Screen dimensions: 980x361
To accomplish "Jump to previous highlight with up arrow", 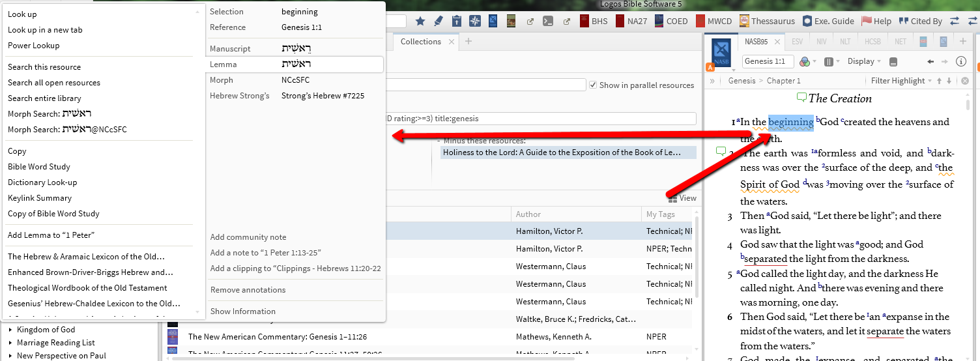I will coord(939,81).
